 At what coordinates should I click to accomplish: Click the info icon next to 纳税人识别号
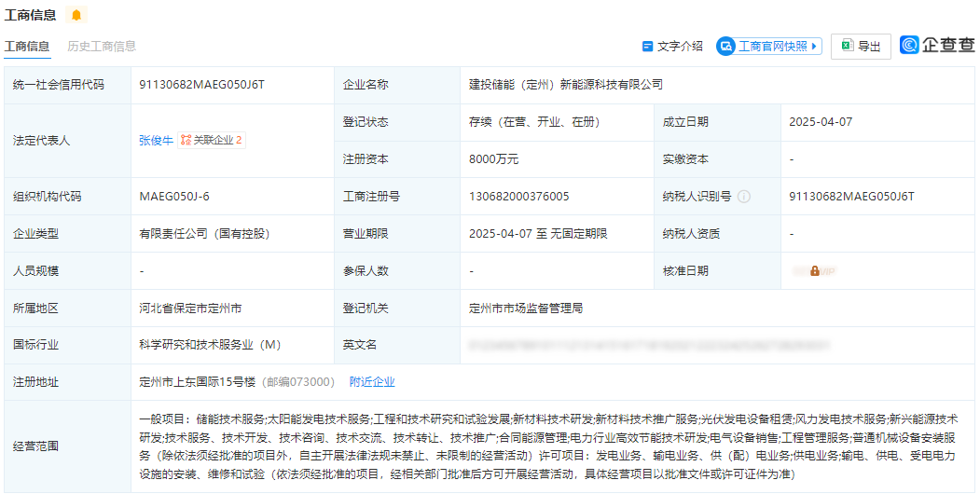pos(743,197)
